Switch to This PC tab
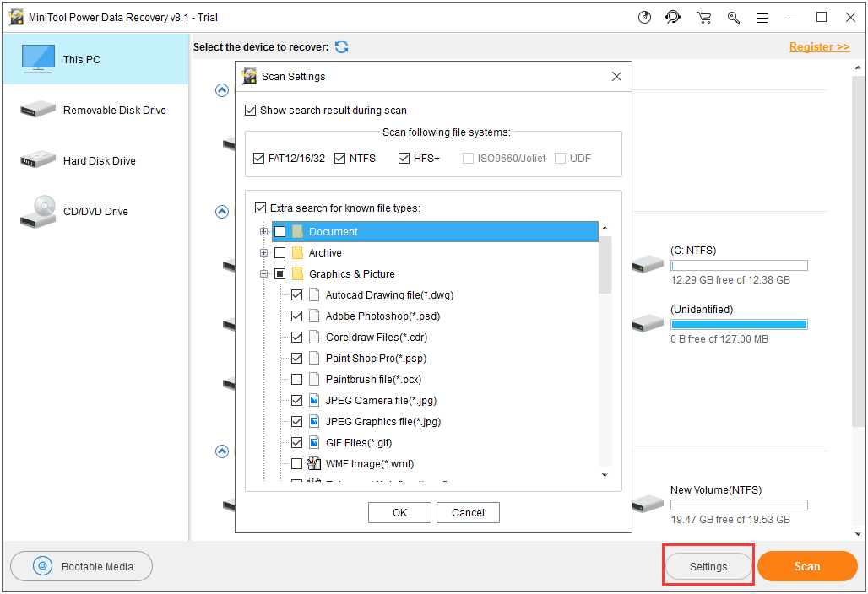This screenshot has width=868, height=594. (95, 59)
